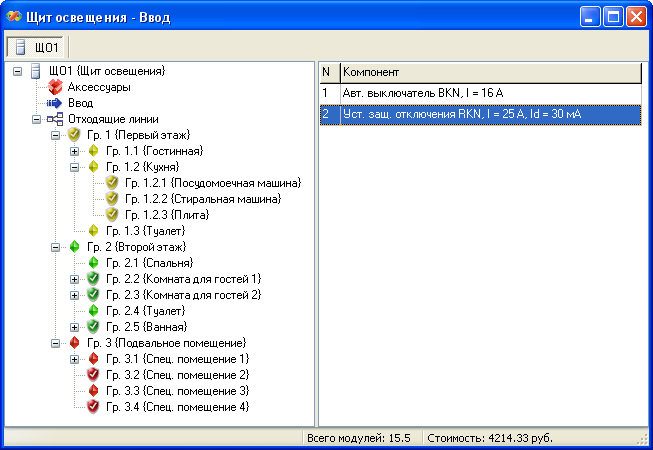This screenshot has width=653, height=450.
Task: Click the blue Ввод arrow icon
Action: pos(55,103)
